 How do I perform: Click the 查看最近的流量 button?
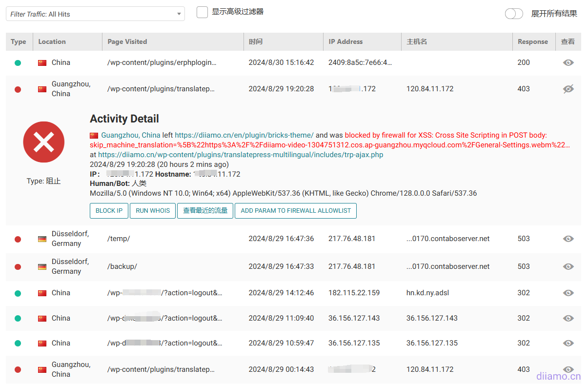tap(205, 211)
